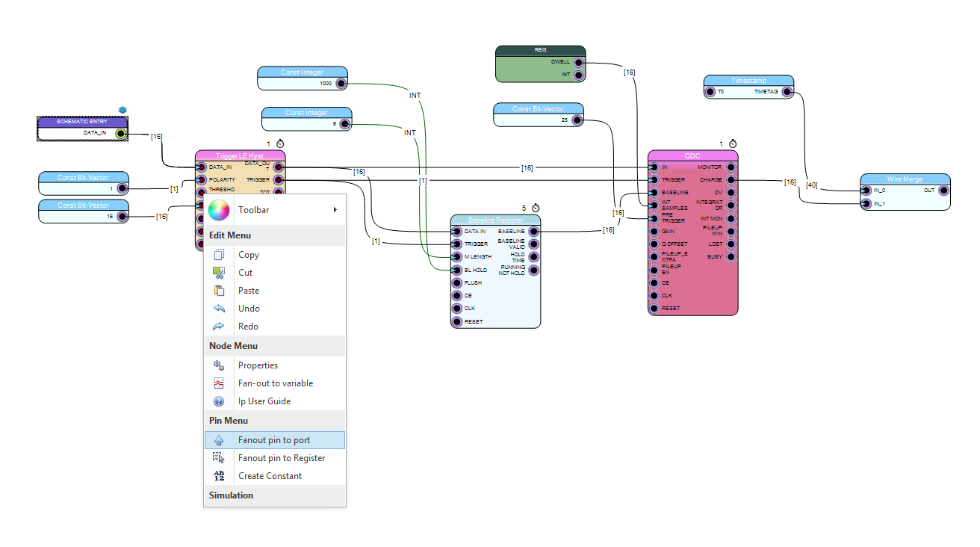The height and width of the screenshot is (547, 980).
Task: Click the Timestamp T0 input pin
Action: 711,93
